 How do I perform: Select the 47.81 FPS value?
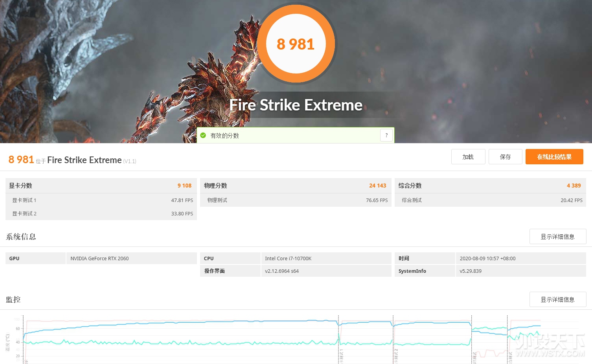pyautogui.click(x=182, y=200)
